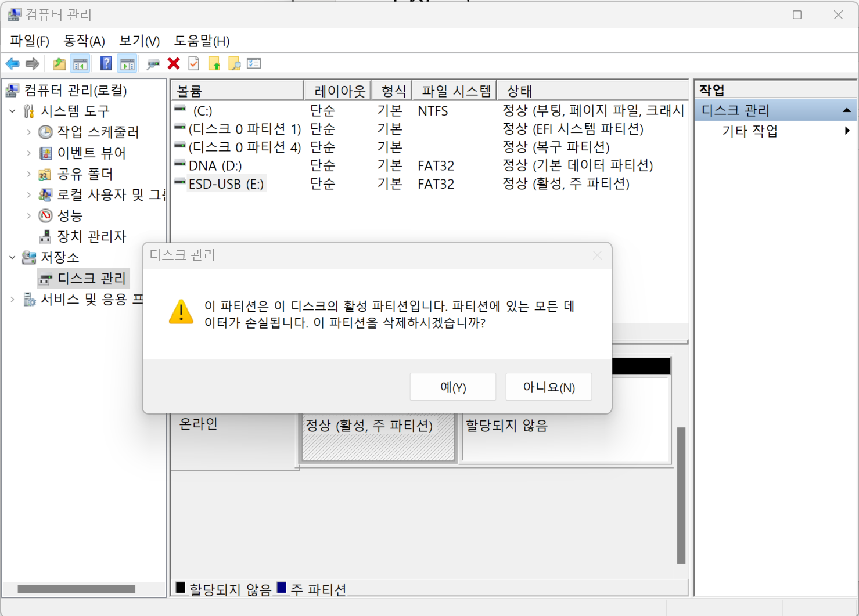859x616 pixels.
Task: Click the hatched 정상 (활성, 주 파티션) partition
Action: click(x=378, y=438)
